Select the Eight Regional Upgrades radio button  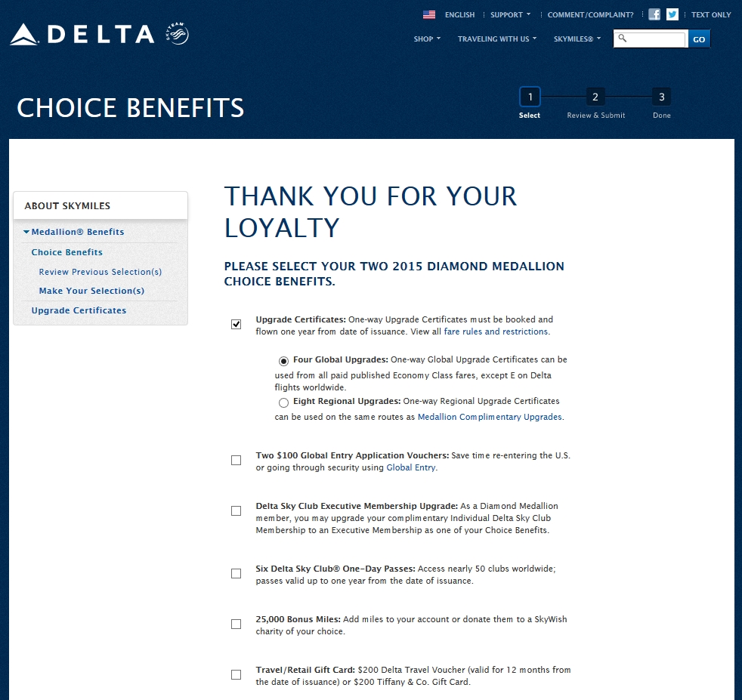pos(283,402)
